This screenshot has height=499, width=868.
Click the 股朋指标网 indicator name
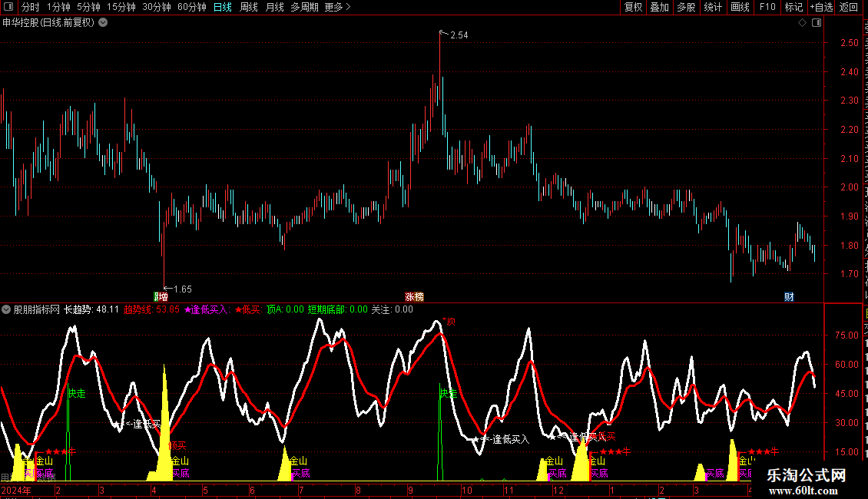[x=37, y=309]
